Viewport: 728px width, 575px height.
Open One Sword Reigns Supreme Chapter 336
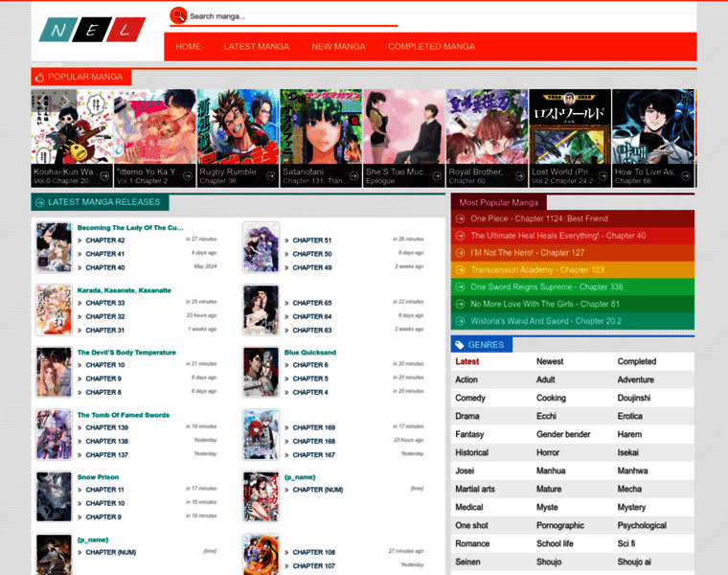pos(547,287)
